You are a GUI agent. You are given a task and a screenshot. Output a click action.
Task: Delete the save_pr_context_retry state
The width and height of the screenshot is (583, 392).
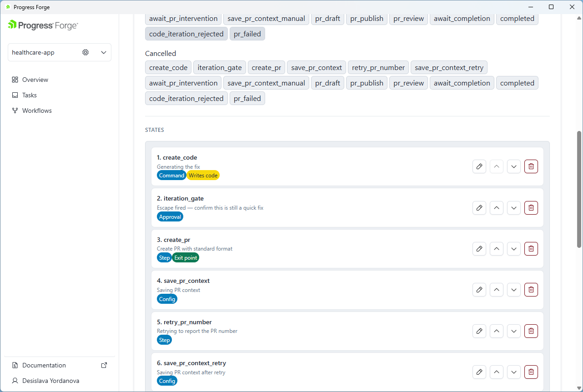coord(531,372)
